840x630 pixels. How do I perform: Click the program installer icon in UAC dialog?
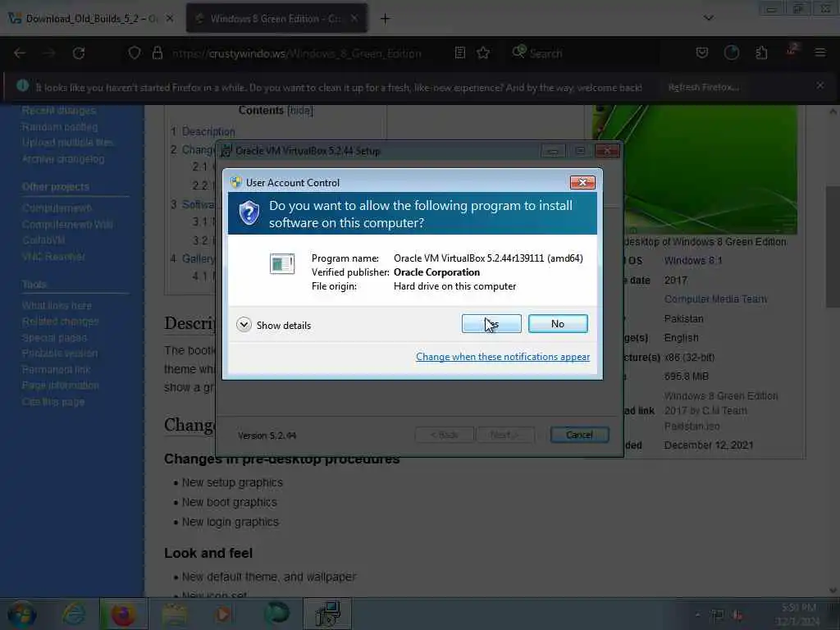pos(282,263)
